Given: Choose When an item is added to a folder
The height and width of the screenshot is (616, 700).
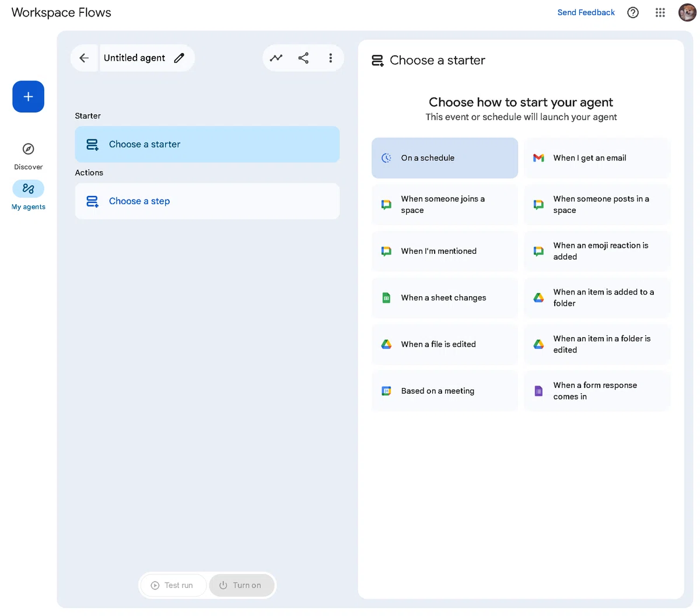Looking at the screenshot, I should 597,298.
